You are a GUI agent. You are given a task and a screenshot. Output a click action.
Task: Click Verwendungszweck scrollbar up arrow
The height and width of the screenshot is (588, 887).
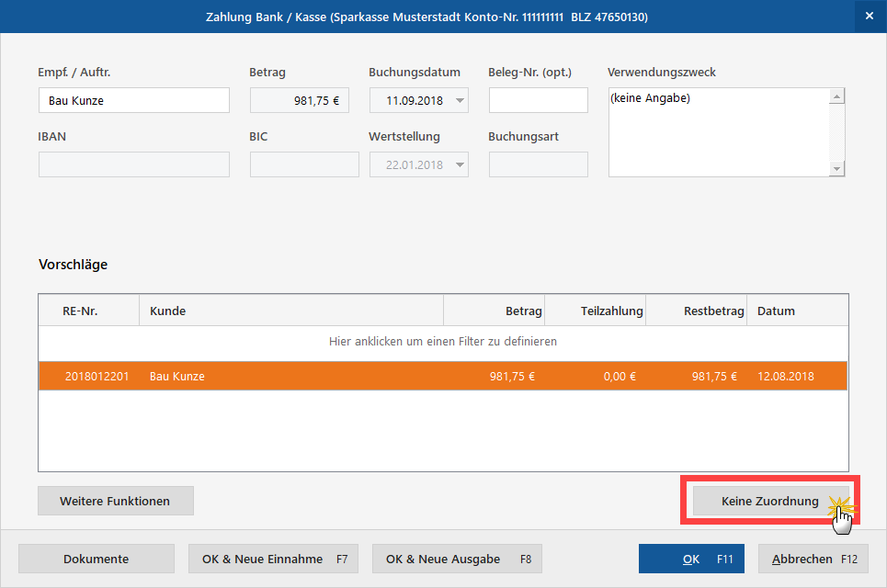click(x=836, y=96)
